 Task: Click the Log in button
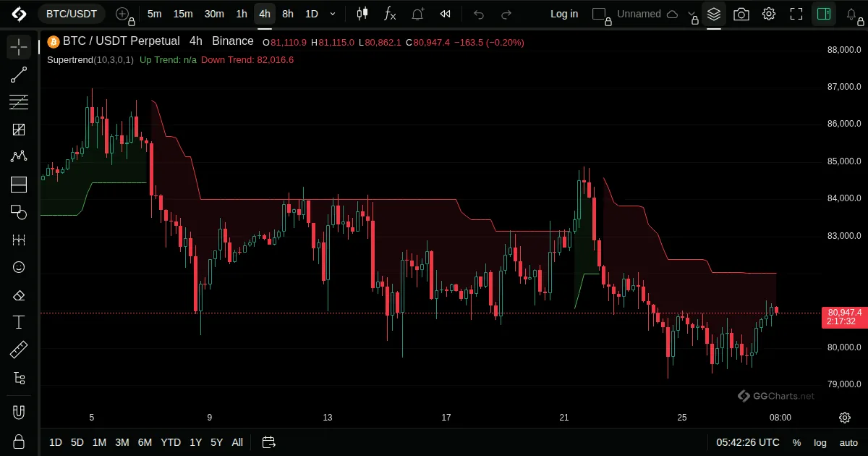(x=564, y=14)
